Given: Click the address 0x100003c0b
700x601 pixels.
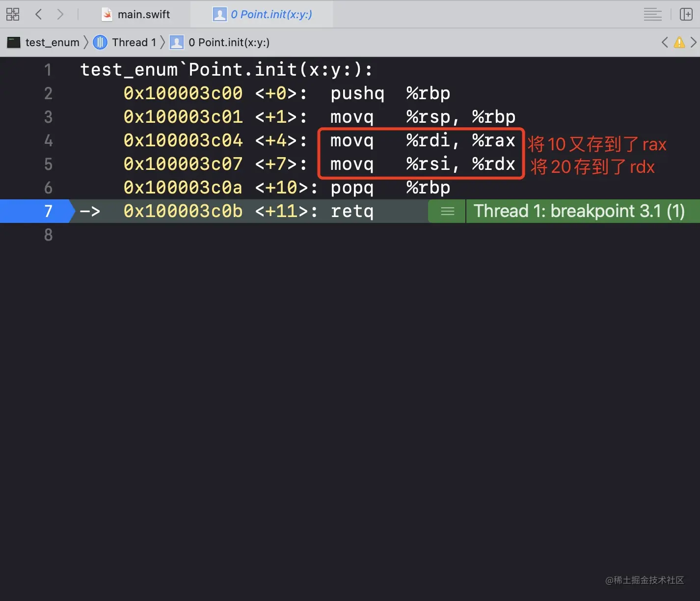Looking at the screenshot, I should tap(183, 211).
